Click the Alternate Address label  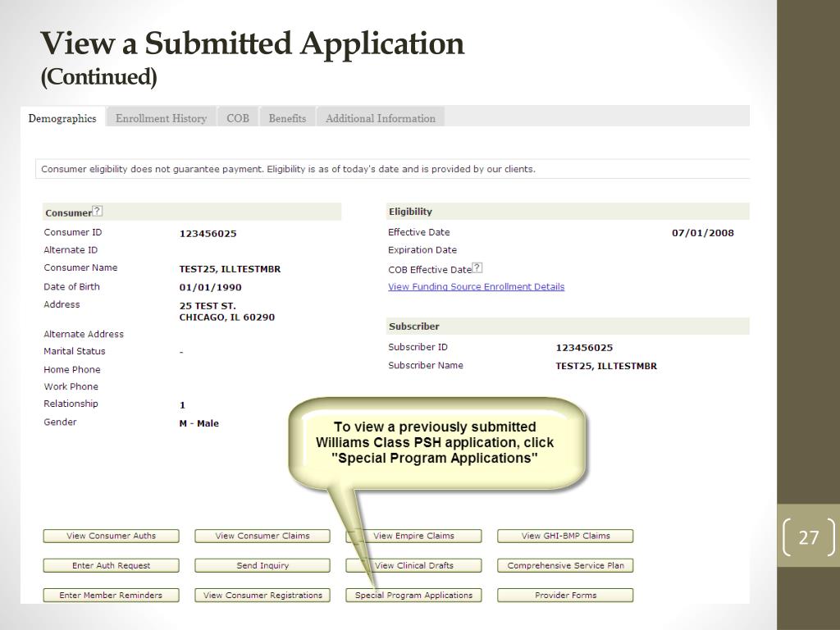point(84,334)
